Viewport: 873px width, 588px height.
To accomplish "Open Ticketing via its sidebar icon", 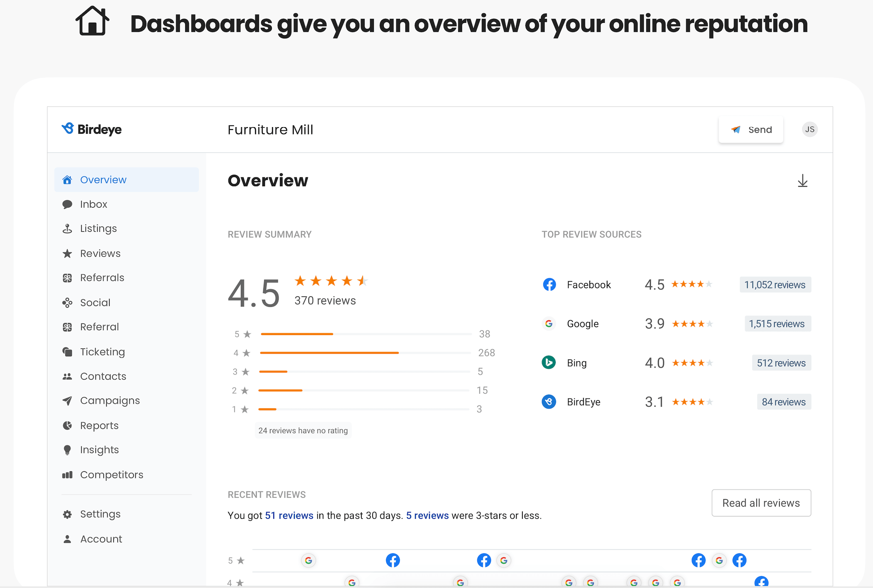I will tap(67, 352).
